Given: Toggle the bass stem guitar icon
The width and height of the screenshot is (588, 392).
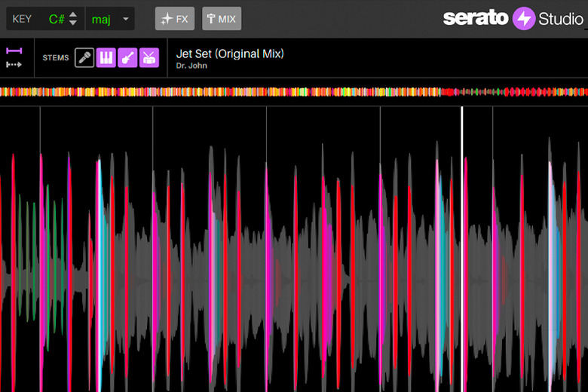Looking at the screenshot, I should point(127,57).
